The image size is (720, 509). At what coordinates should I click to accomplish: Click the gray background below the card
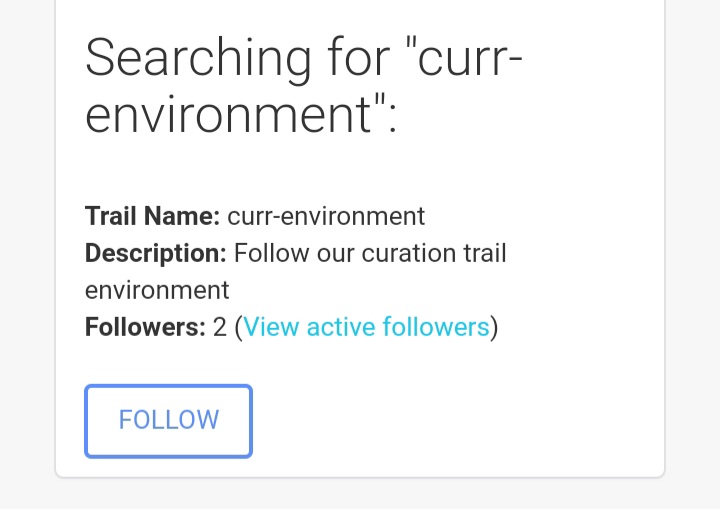(360, 494)
